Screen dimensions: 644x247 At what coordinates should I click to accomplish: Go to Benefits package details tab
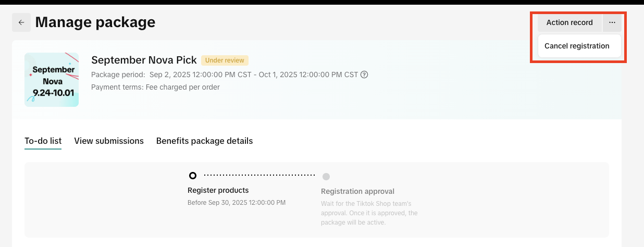(x=204, y=141)
